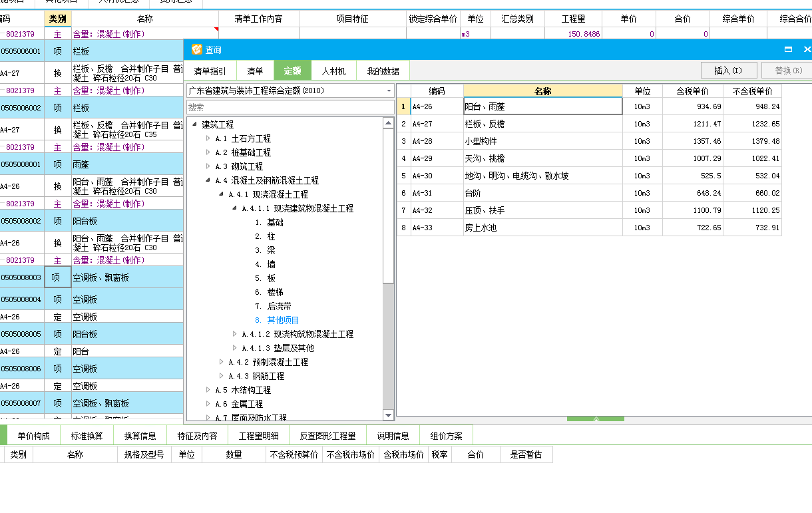Expand the A.1 土石方工程 node
Screen dimensions: 812x513
coord(208,138)
